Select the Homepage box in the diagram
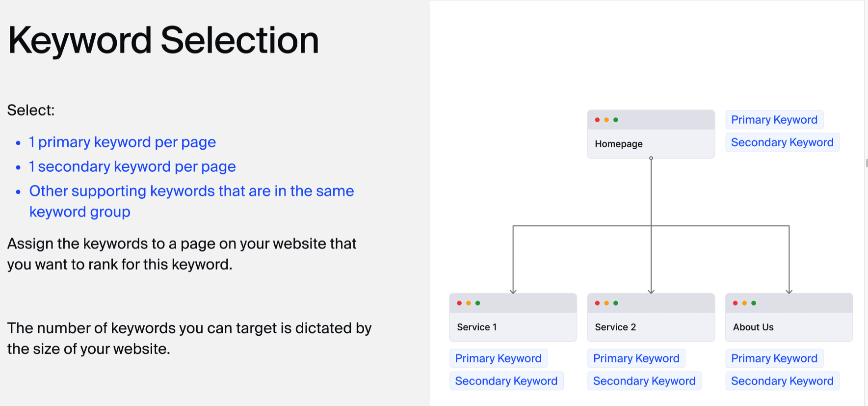868x406 pixels. point(651,143)
